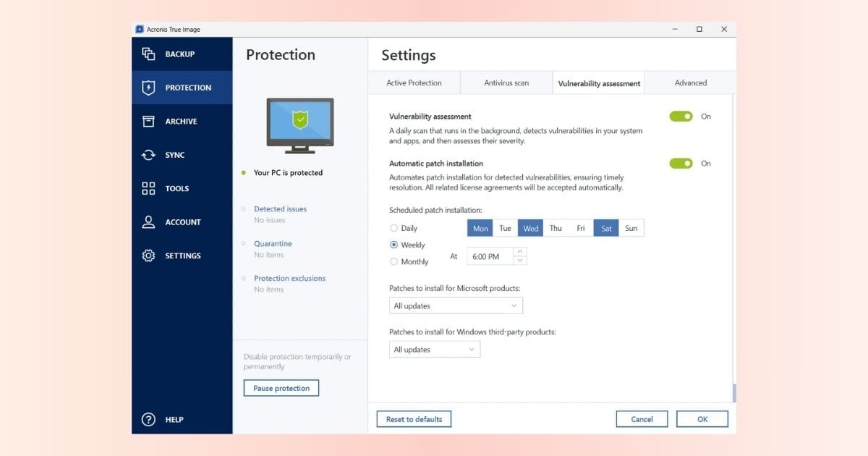Screen dimensions: 868x456
Task: Switch to the Antivirus scan tab
Action: pos(506,83)
